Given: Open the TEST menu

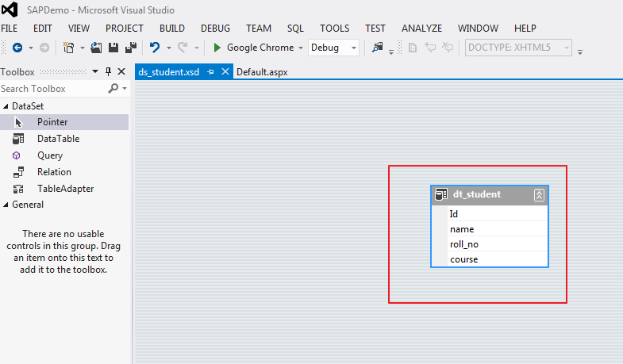Looking at the screenshot, I should click(375, 29).
